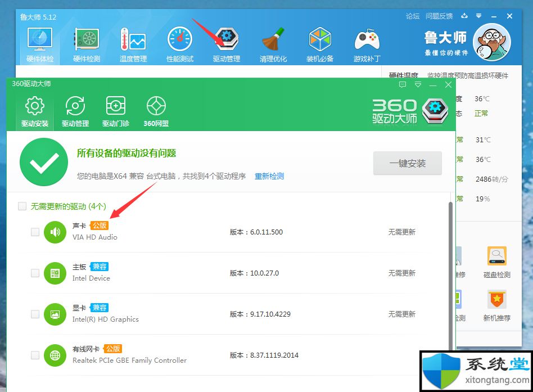Click the 重新检测 link
Viewport: 533px width, 392px height.
click(x=269, y=176)
